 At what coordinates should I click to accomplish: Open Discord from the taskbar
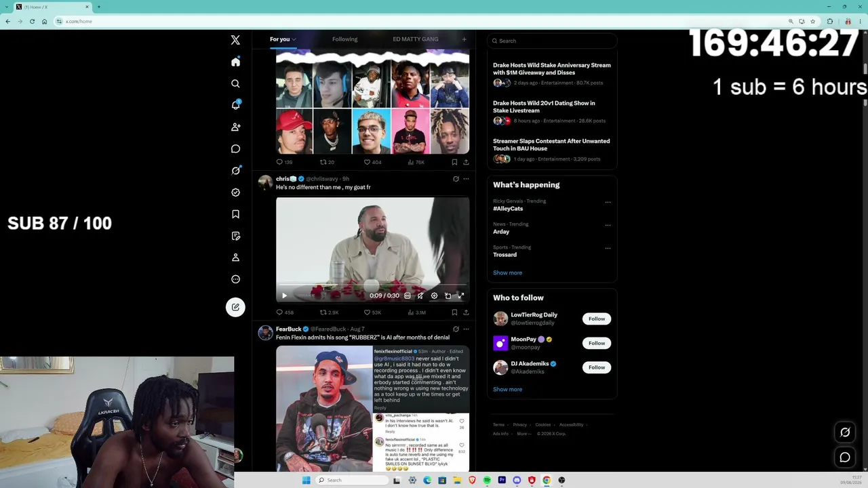pos(517,480)
